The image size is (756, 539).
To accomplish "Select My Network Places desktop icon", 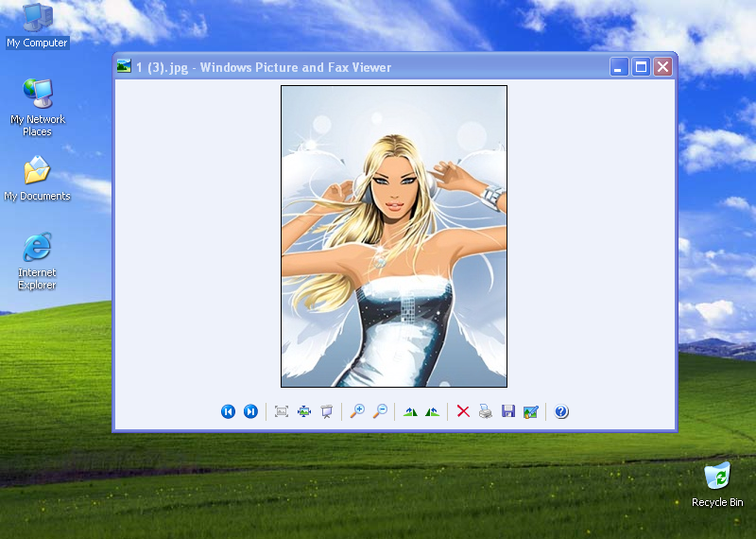I will [x=38, y=108].
